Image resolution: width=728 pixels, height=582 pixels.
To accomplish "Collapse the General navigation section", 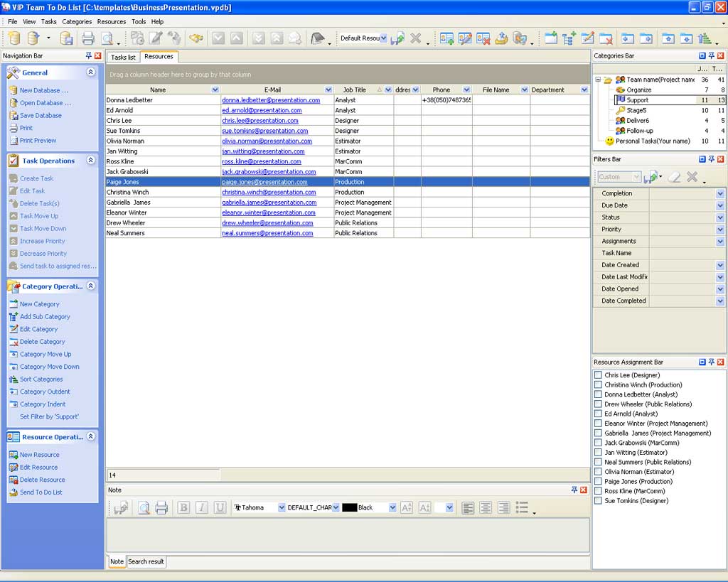I will pyautogui.click(x=91, y=72).
